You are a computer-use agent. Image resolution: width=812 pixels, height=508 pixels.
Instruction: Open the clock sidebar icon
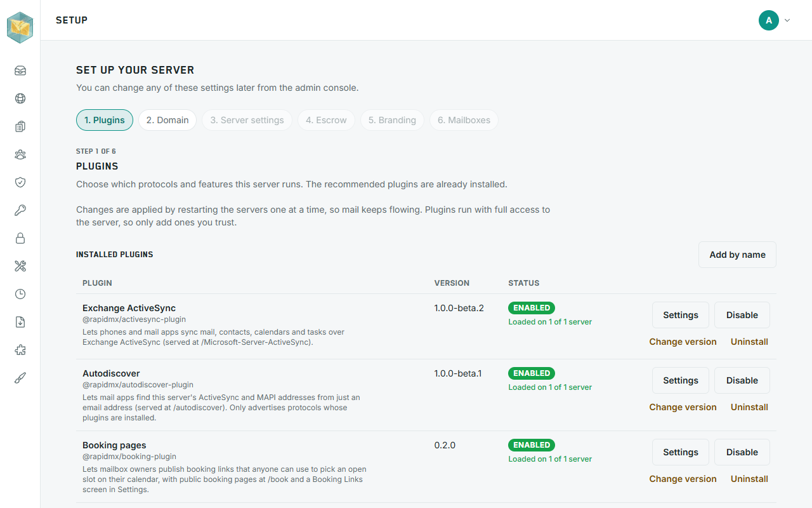(20, 294)
